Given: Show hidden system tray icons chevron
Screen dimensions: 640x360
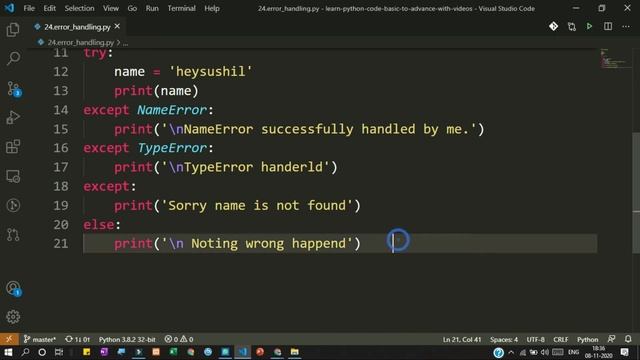Looking at the screenshot, I should [511, 352].
